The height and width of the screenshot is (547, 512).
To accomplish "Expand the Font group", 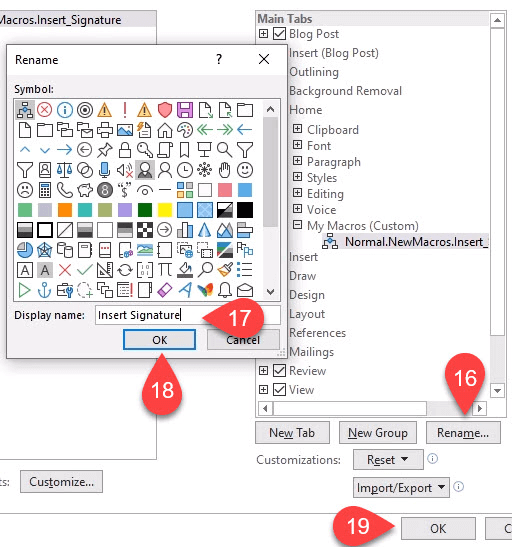I will point(297,144).
